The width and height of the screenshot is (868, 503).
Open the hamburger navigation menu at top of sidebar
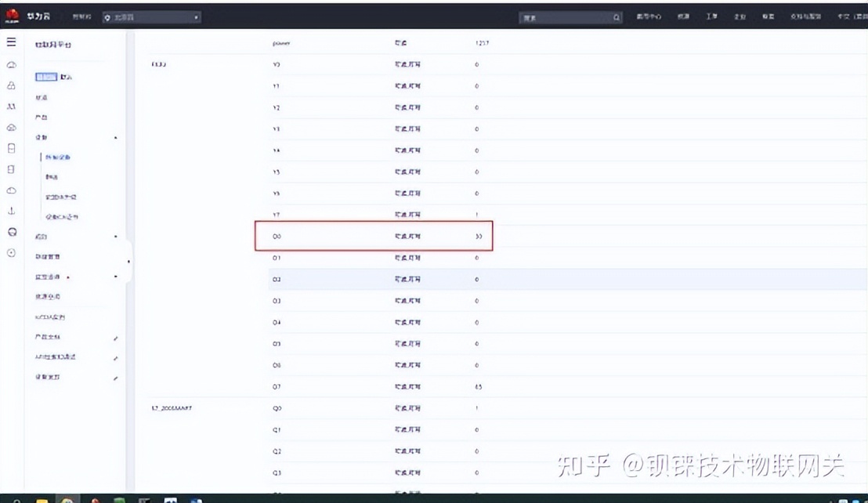point(11,42)
